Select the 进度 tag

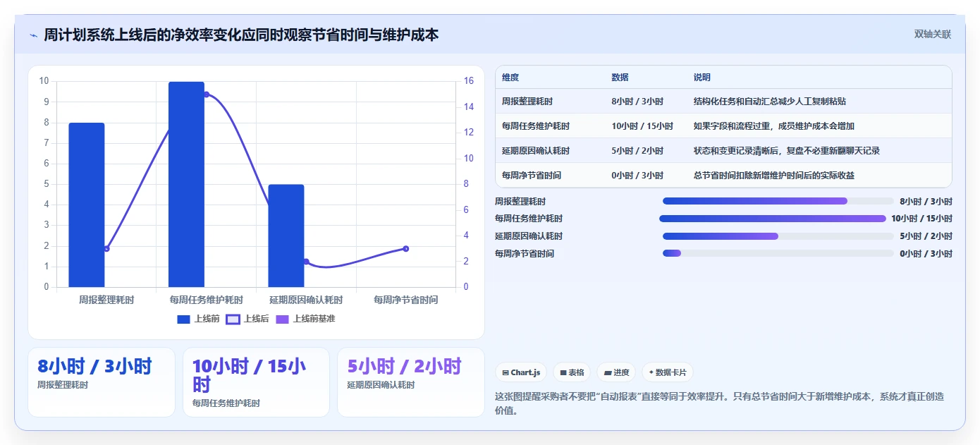coord(616,372)
